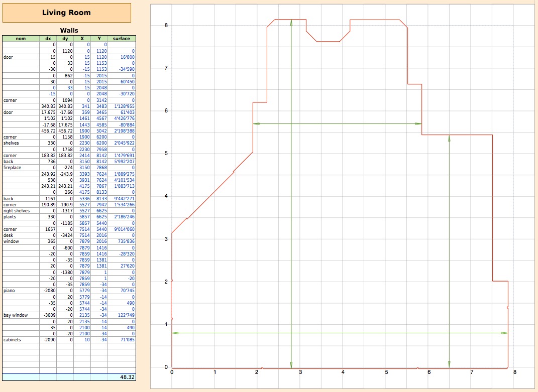The width and height of the screenshot is (538, 392).
Task: Select the cabinets row label
Action: coord(12,339)
